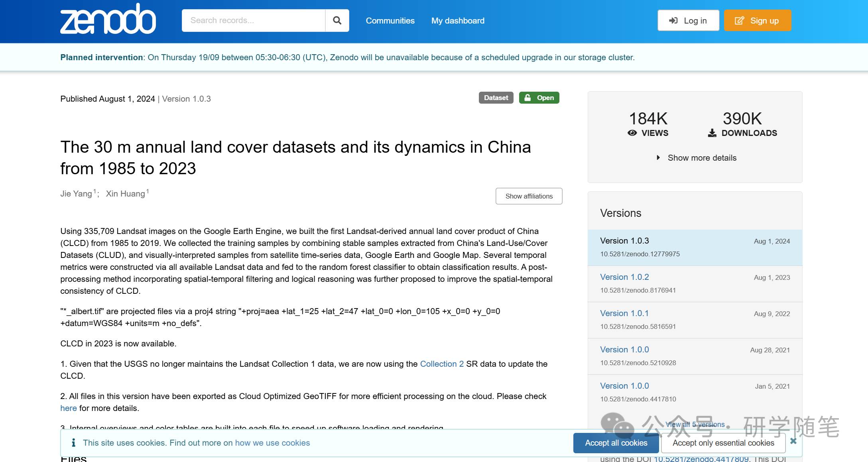Click here for more details link
The image size is (868, 462).
point(68,409)
